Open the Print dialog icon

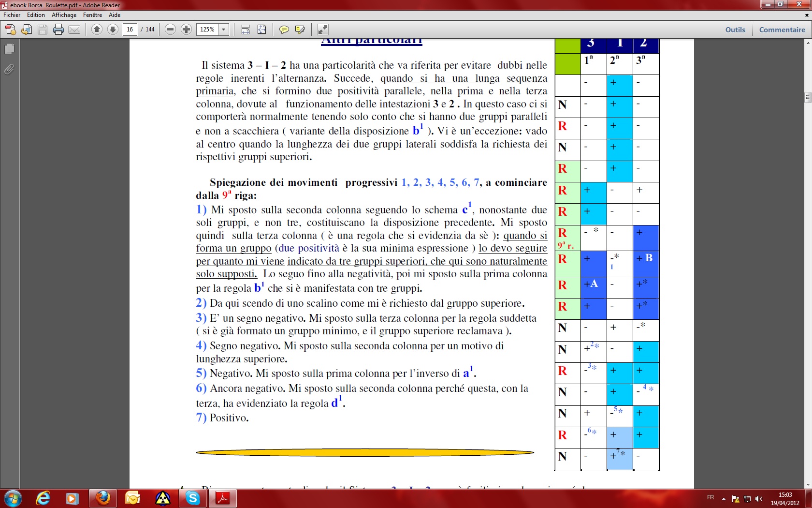coord(58,30)
